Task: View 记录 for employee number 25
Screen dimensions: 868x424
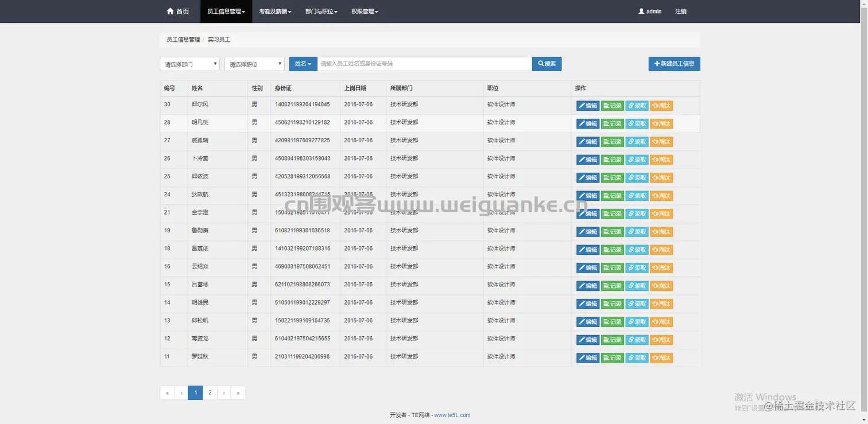Action: pyautogui.click(x=613, y=178)
